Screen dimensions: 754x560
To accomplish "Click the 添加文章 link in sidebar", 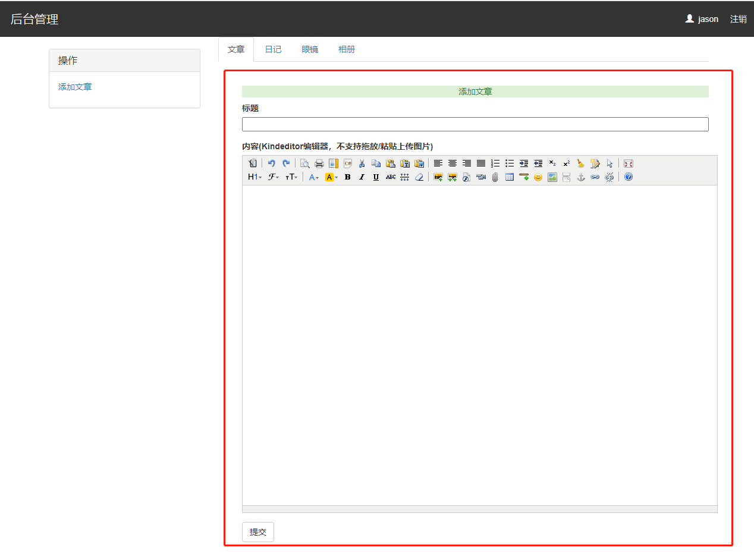I will [x=75, y=87].
